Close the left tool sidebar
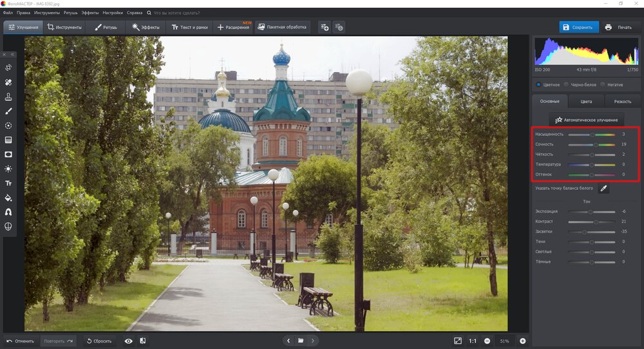 tap(4, 54)
